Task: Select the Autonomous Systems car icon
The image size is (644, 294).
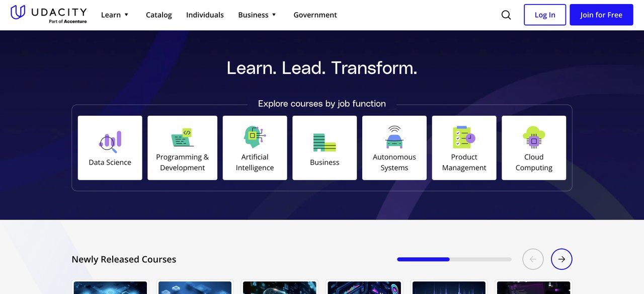Action: [x=394, y=137]
